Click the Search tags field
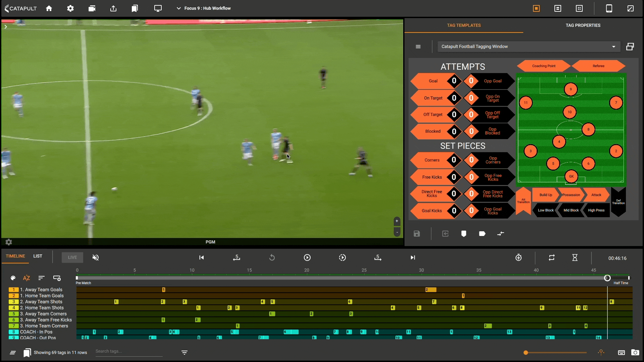The height and width of the screenshot is (362, 644). tap(129, 351)
